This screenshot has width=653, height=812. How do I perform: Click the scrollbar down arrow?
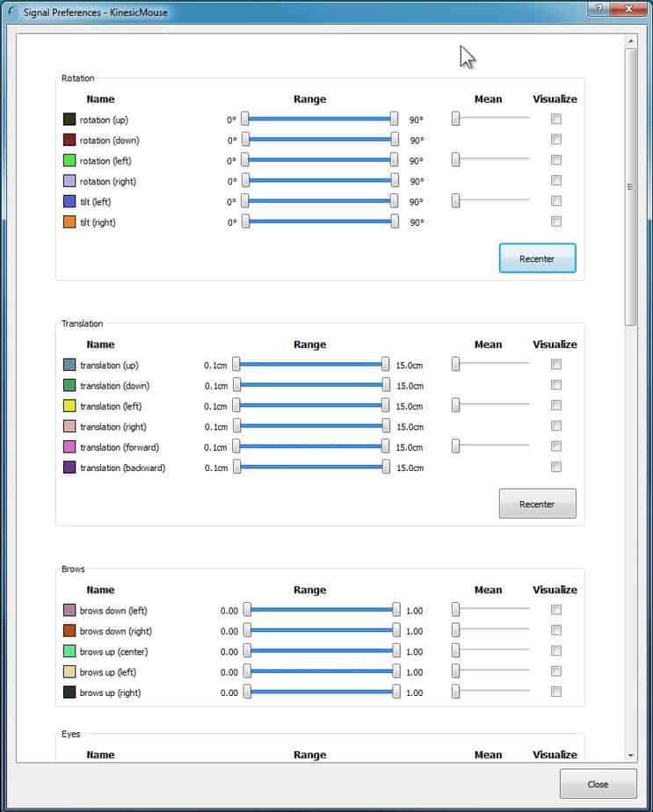[x=630, y=755]
